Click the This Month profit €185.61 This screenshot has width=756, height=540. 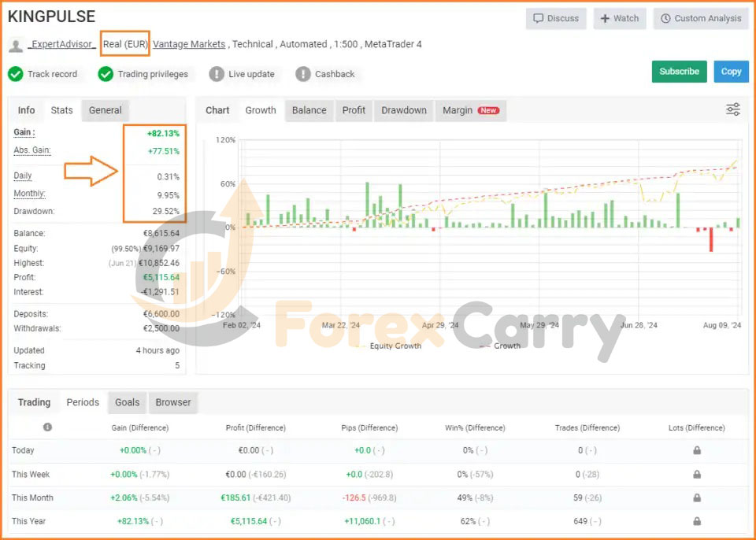tap(235, 497)
